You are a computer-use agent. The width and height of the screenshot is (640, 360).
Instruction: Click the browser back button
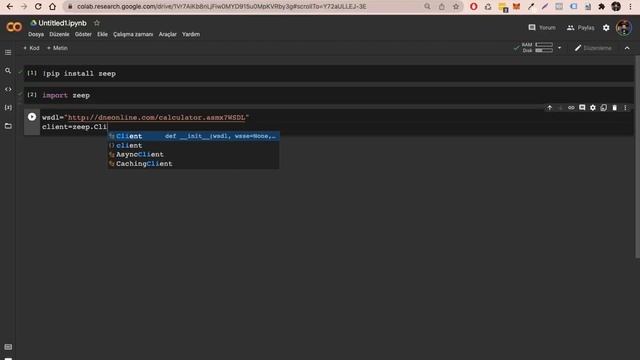click(x=9, y=7)
